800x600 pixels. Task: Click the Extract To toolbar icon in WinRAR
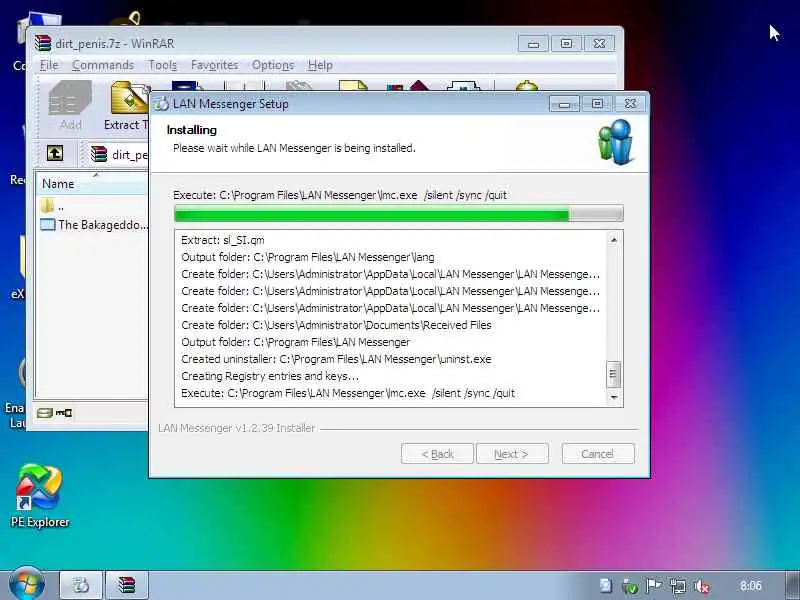point(127,105)
